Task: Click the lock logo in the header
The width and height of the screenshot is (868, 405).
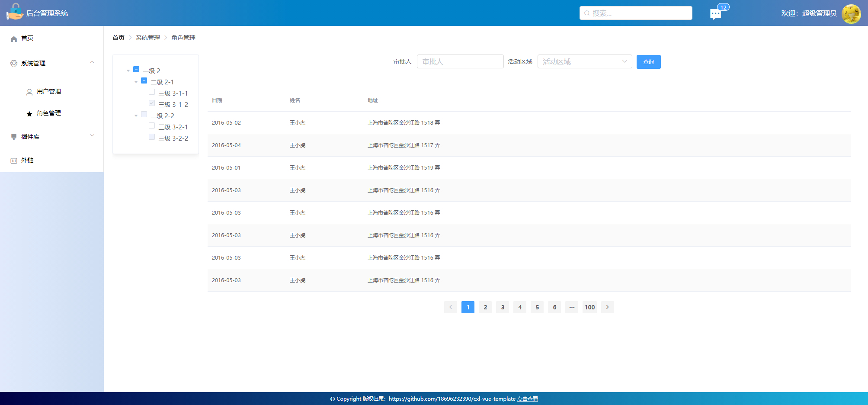Action: pos(15,12)
